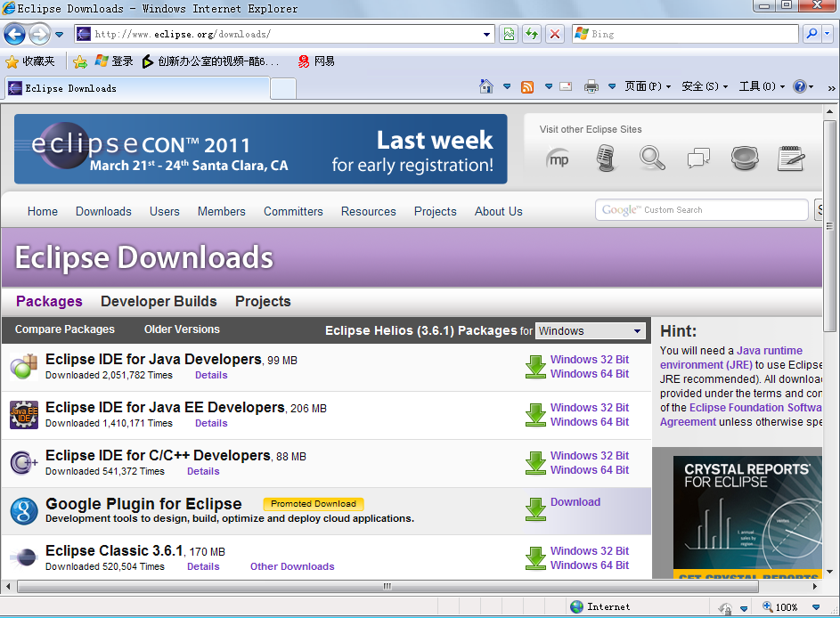Go to Home in site navigation
The height and width of the screenshot is (618, 840).
click(43, 212)
